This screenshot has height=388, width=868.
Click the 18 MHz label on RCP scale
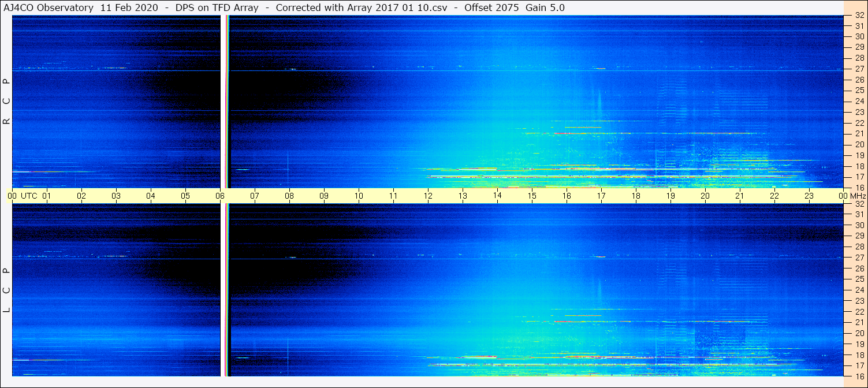pos(859,166)
